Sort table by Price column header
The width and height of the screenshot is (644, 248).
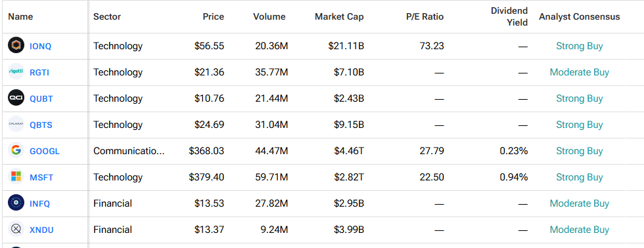pyautogui.click(x=213, y=17)
